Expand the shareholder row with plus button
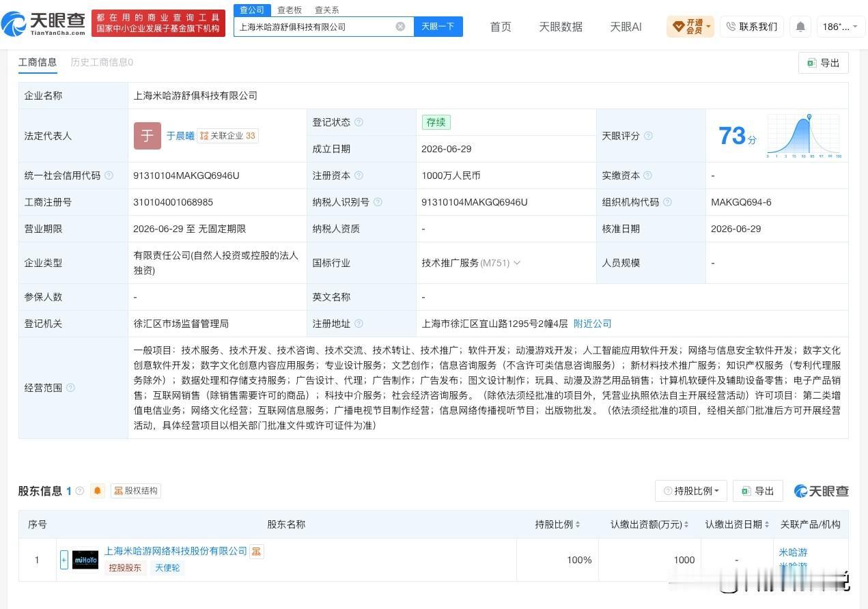Screen dimensions: 868x609 tap(64, 560)
